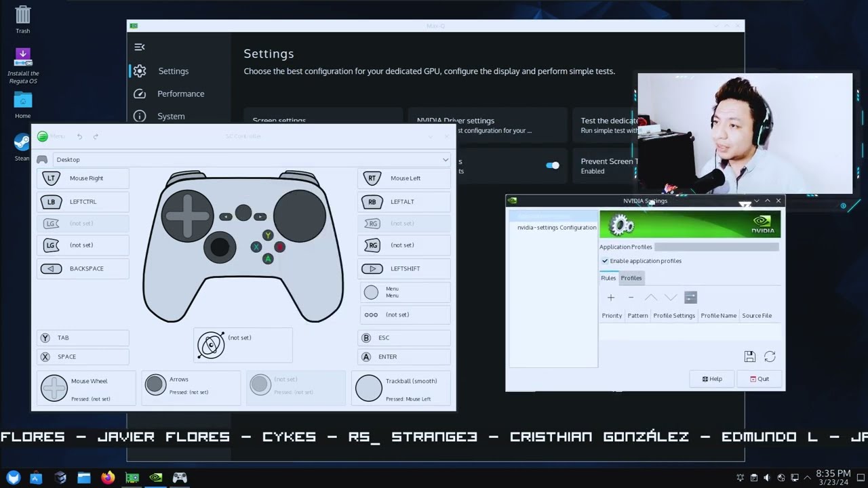
Task: Open the Trackball (smooth) right pad binding
Action: pyautogui.click(x=401, y=388)
